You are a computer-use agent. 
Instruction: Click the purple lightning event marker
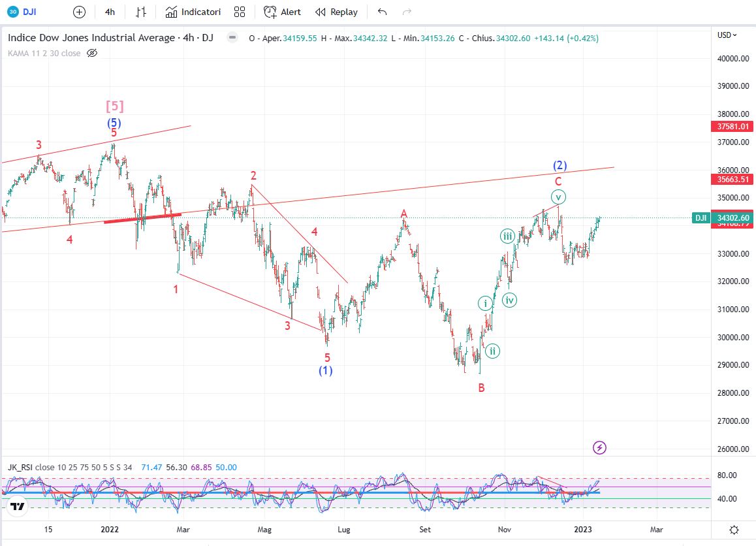point(600,447)
